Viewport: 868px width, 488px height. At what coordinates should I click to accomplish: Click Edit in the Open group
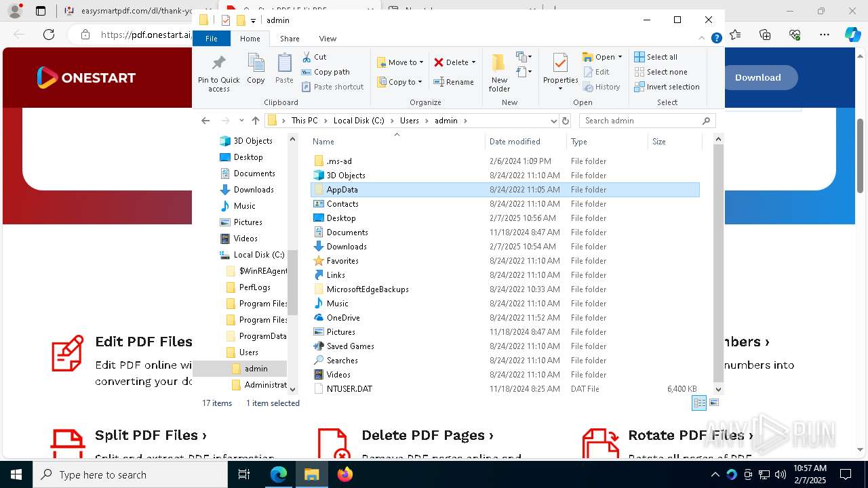point(595,72)
